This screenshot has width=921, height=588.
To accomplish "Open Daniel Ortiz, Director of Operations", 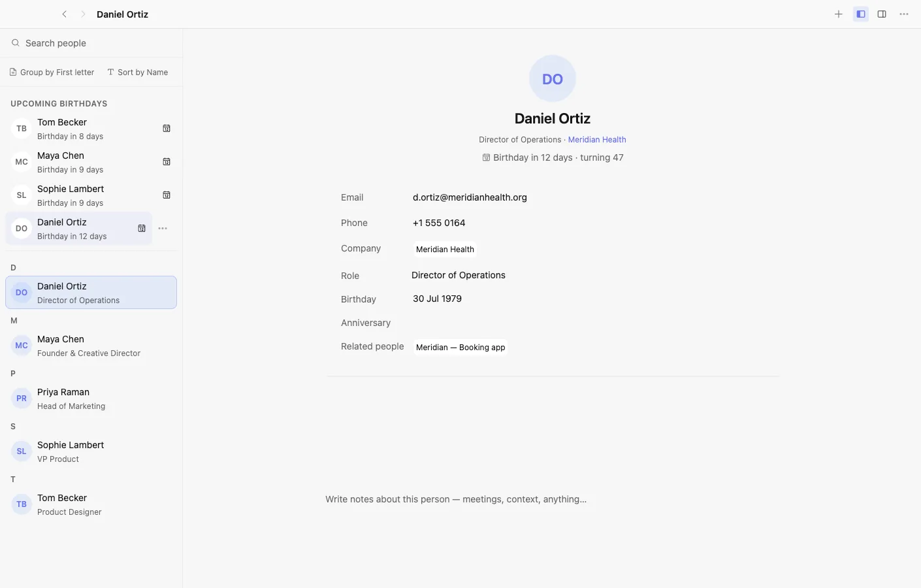I will coord(91,293).
